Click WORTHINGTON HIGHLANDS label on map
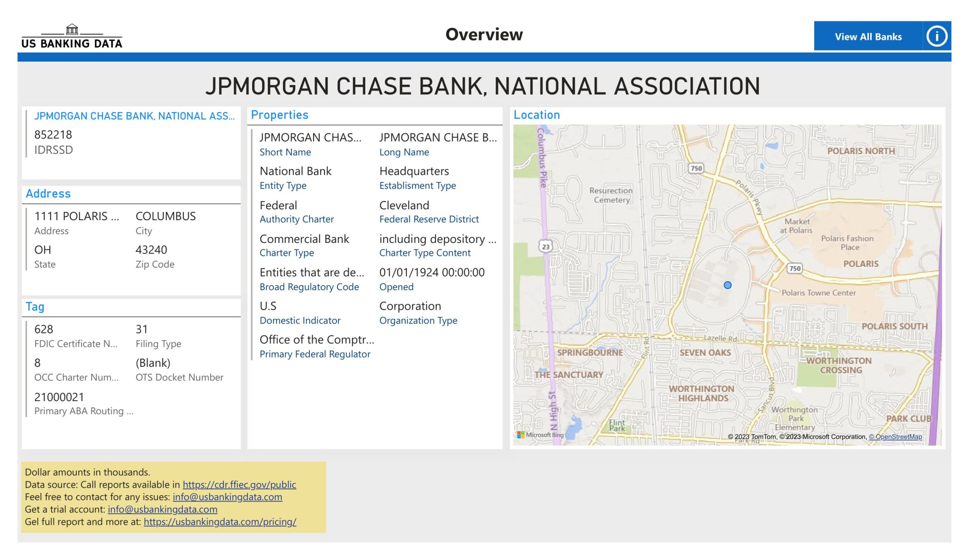This screenshot has height=560, width=969. pos(702,393)
